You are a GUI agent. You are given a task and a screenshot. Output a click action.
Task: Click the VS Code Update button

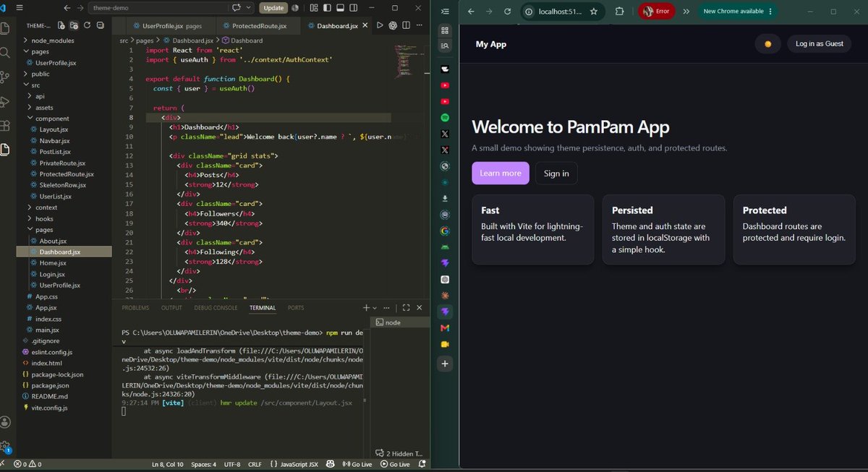pos(273,8)
